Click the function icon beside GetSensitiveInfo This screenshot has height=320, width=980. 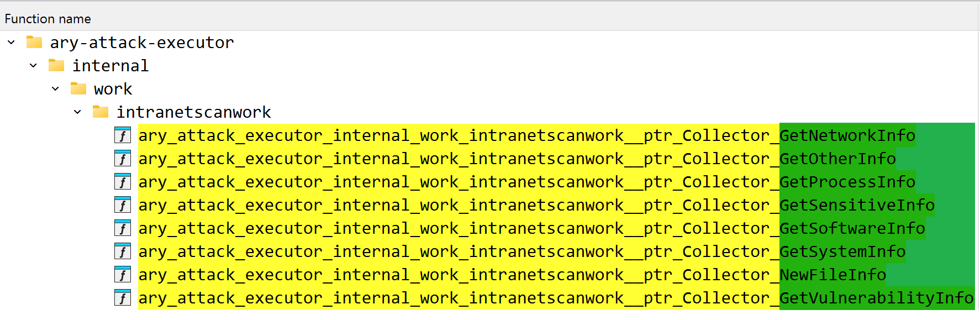tap(122, 205)
